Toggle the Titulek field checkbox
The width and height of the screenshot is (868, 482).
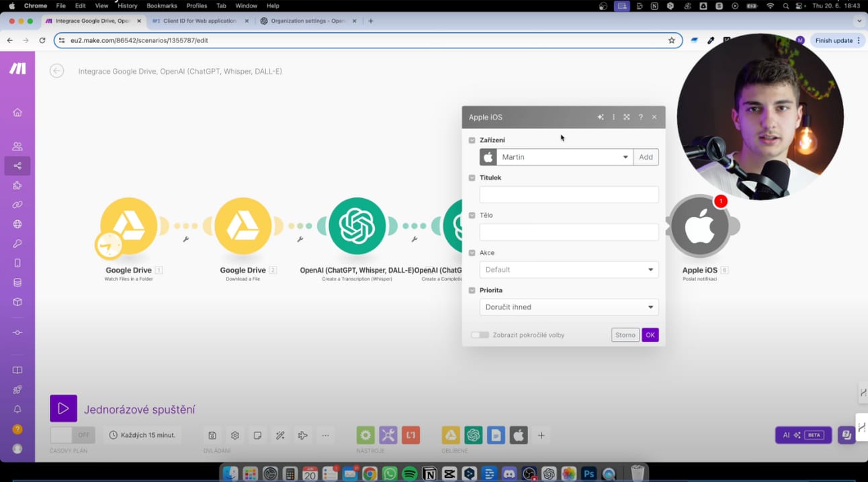tap(472, 178)
